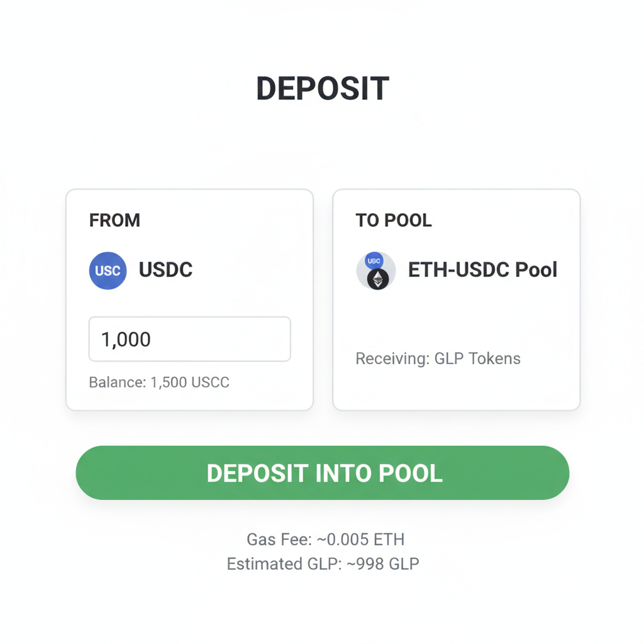644x644 pixels.
Task: Select the ETH-USDC Pool pair icon
Action: (375, 270)
